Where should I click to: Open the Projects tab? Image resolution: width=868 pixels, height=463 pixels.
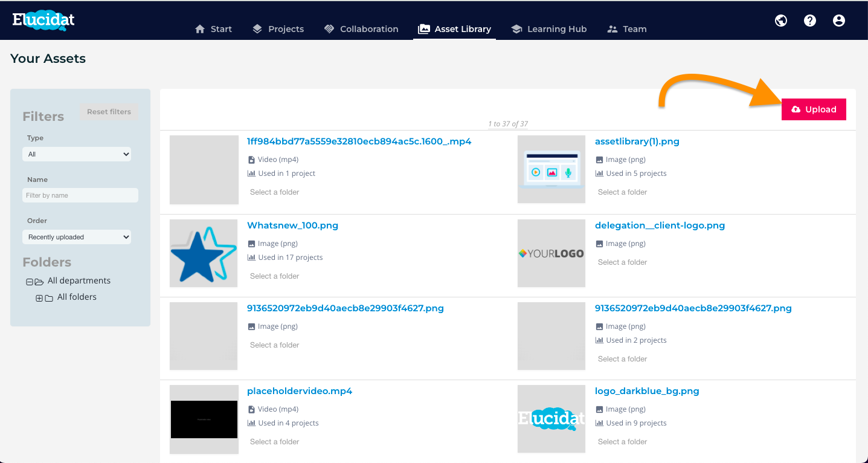tap(278, 29)
